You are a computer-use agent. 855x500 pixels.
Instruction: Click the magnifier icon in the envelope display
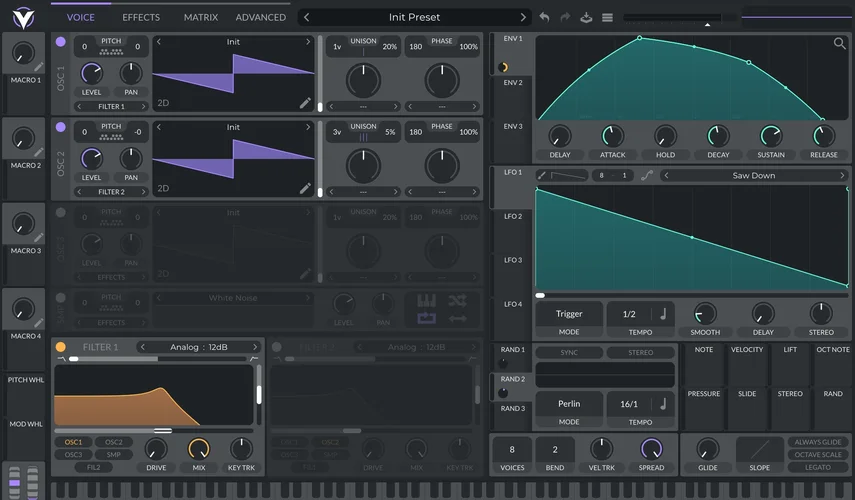pos(839,44)
